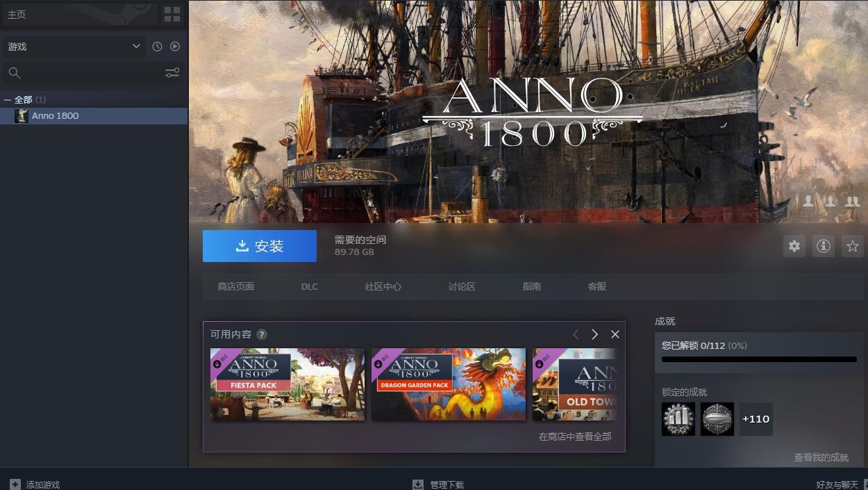Show next DLC with right arrow

click(x=594, y=334)
